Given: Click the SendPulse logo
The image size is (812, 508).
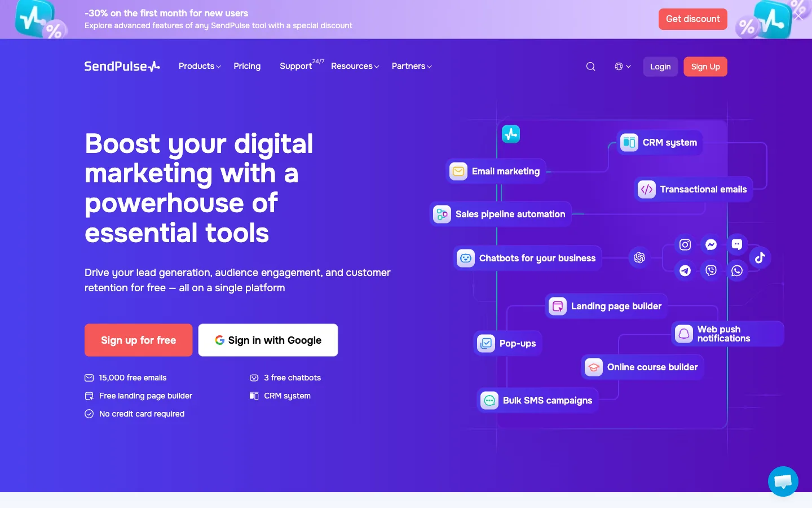Looking at the screenshot, I should 122,67.
